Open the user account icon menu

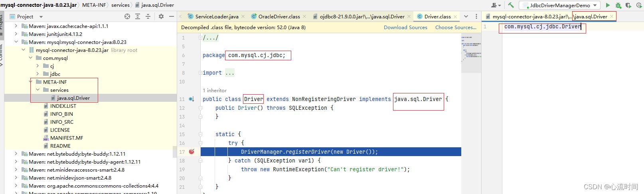(496, 5)
